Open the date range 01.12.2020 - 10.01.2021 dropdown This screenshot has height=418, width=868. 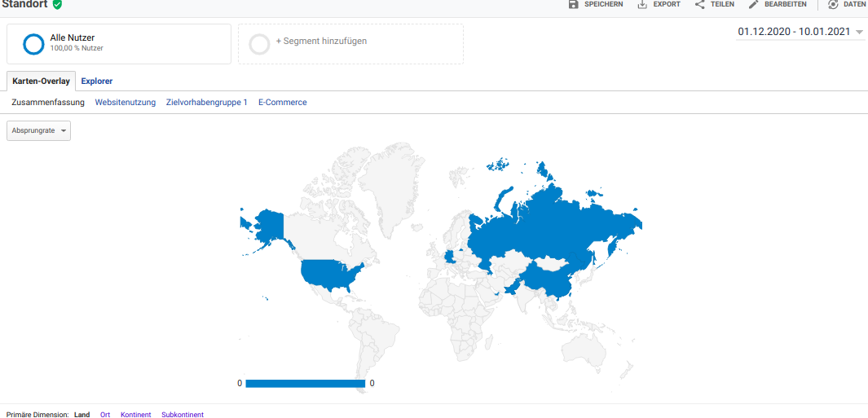tap(800, 32)
